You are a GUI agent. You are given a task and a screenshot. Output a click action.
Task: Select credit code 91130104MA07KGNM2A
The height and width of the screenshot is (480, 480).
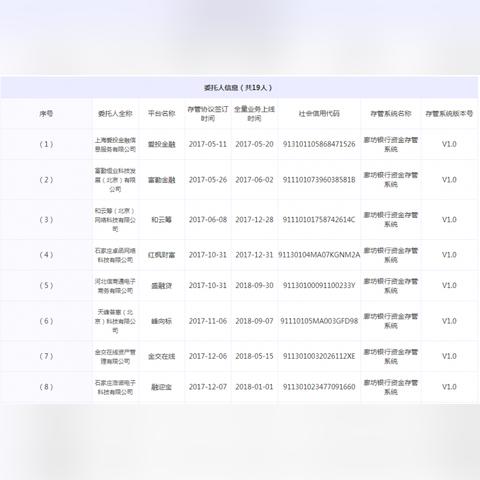[x=319, y=255]
